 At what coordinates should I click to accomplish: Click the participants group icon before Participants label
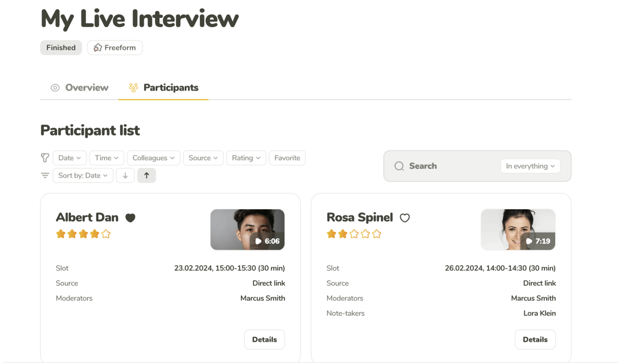[132, 87]
